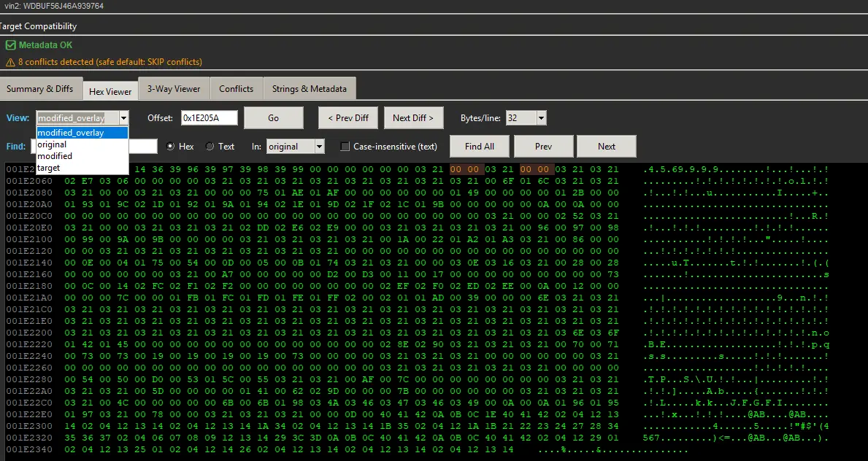Select Text search mode
The image size is (868, 461).
tap(208, 146)
